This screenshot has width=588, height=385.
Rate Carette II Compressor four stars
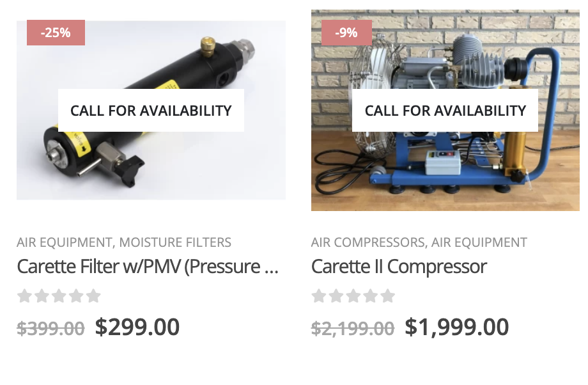click(x=371, y=296)
